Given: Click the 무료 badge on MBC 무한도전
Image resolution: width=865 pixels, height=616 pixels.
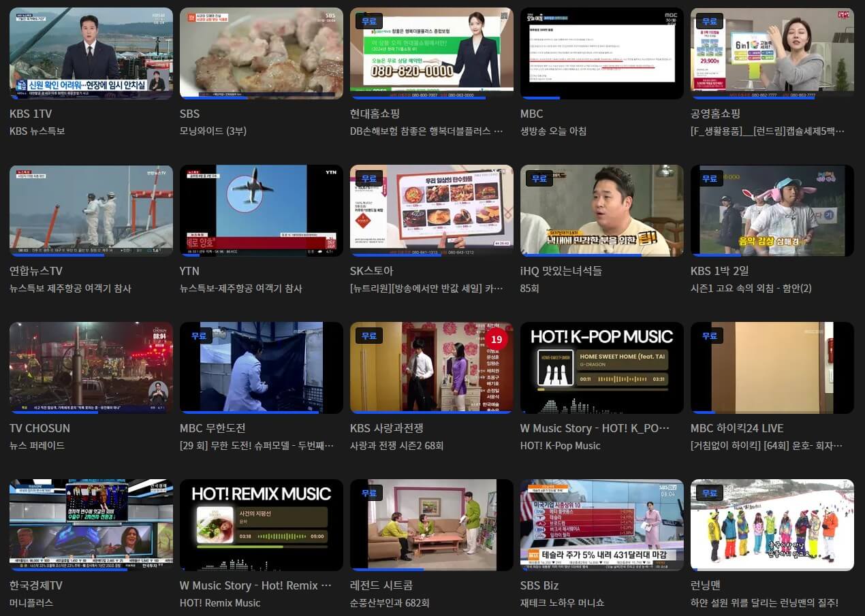Looking at the screenshot, I should click(198, 336).
